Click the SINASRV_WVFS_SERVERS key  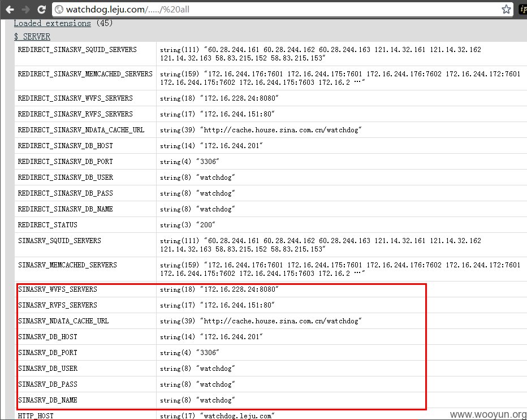(58, 289)
